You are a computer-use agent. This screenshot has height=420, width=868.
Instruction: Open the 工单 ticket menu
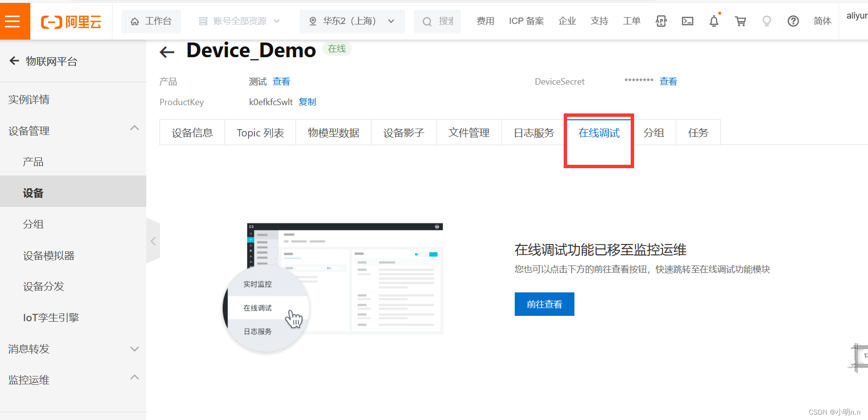coord(632,21)
